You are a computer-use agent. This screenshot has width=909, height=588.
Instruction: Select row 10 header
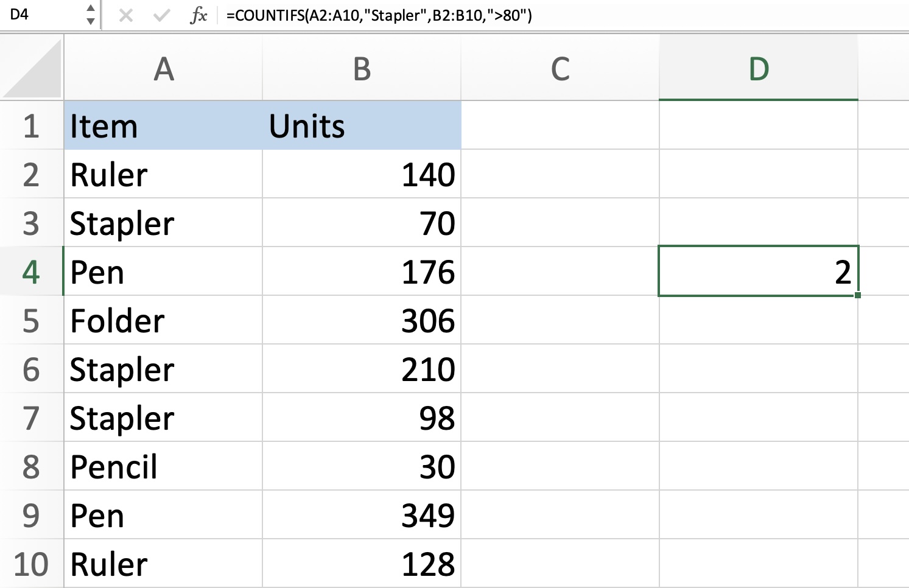[32, 564]
